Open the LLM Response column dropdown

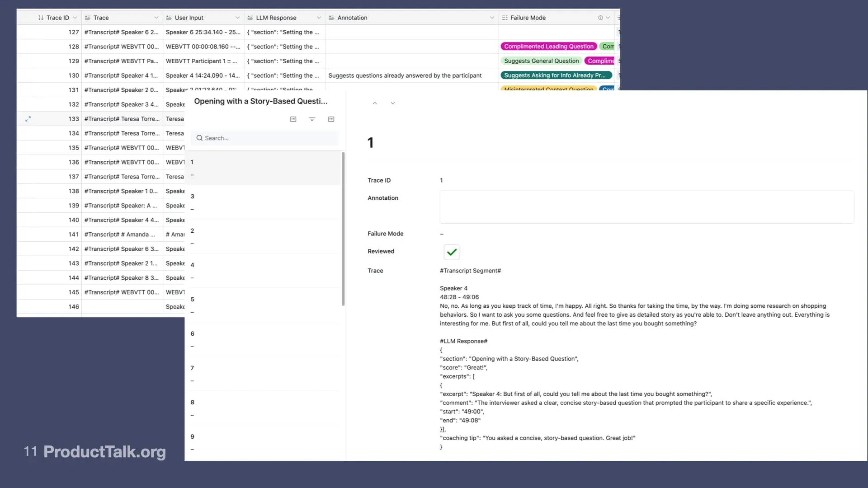[319, 18]
